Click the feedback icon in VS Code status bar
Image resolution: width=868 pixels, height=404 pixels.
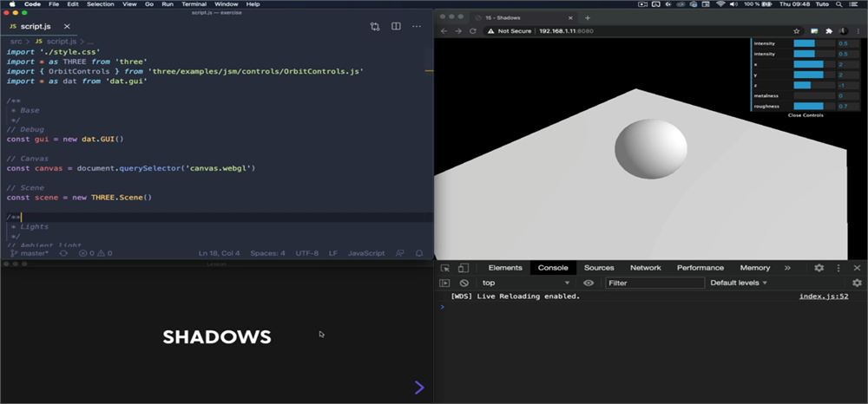pos(399,253)
